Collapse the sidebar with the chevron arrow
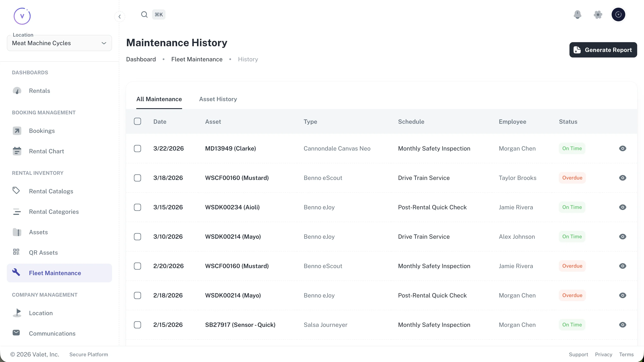644x362 pixels. pos(120,16)
